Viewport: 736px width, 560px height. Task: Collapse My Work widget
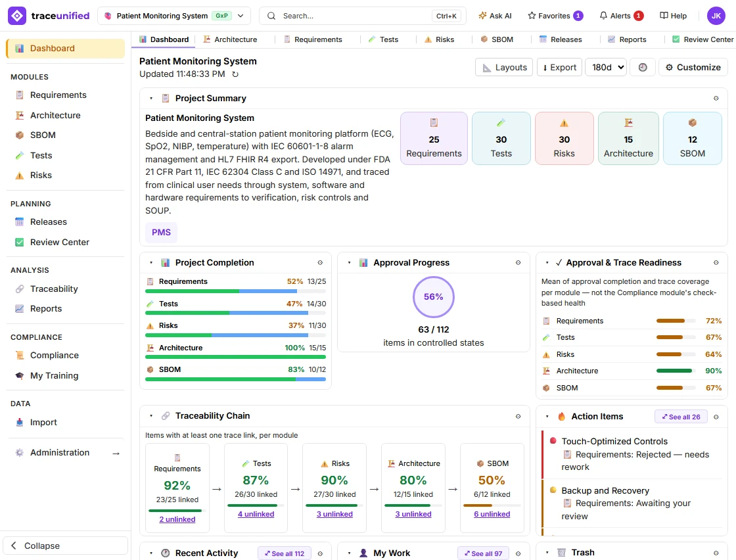pos(349,553)
